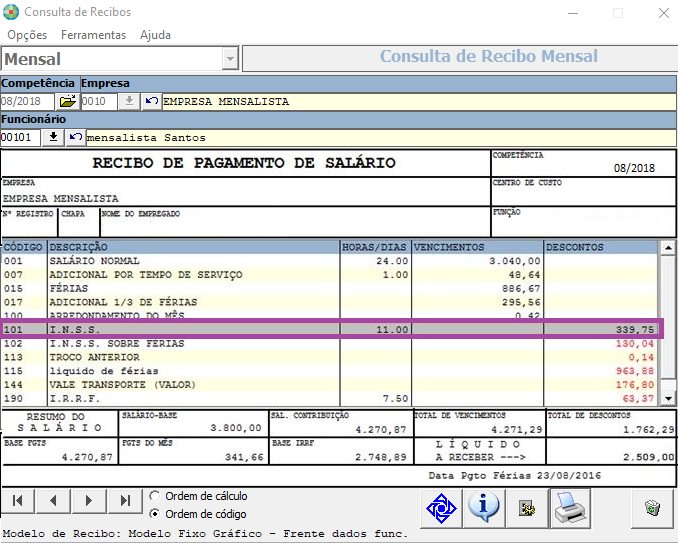Viewport: 678px width, 543px height.
Task: Go to the next record
Action: coord(89,501)
